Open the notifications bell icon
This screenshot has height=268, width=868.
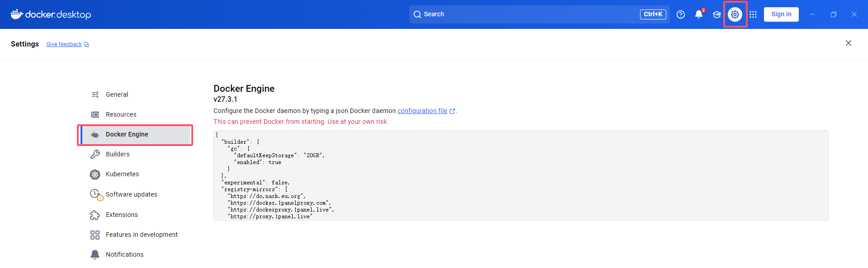point(699,14)
